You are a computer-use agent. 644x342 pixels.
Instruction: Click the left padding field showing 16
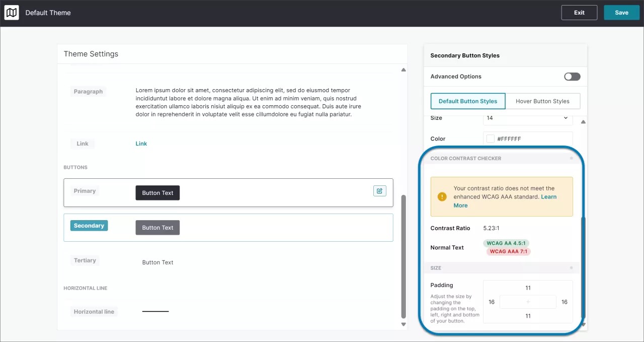491,302
